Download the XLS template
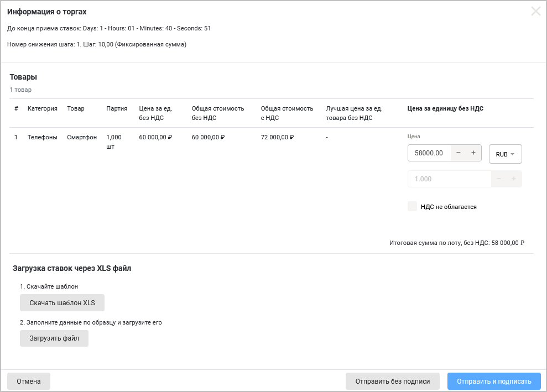 [62, 303]
